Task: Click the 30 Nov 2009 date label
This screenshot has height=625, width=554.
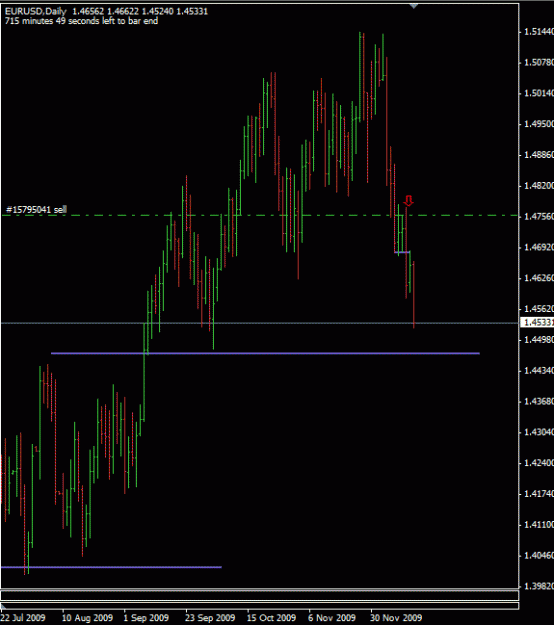Action: pos(396,617)
